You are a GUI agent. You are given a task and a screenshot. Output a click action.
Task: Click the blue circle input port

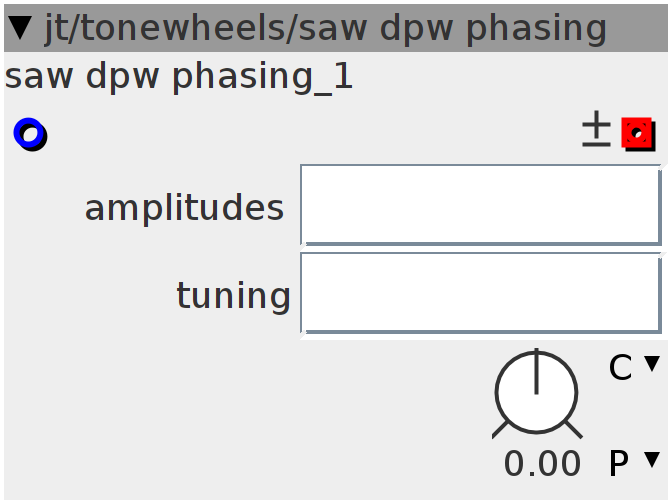29,133
